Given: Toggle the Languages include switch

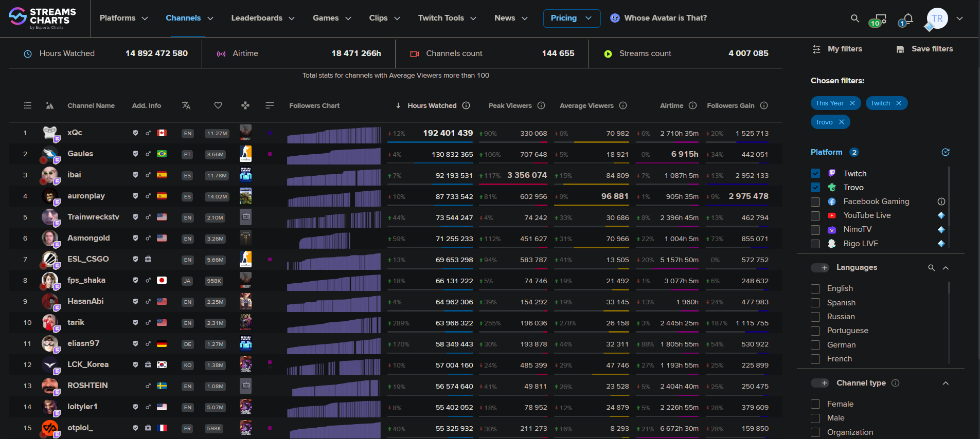Looking at the screenshot, I should [820, 268].
